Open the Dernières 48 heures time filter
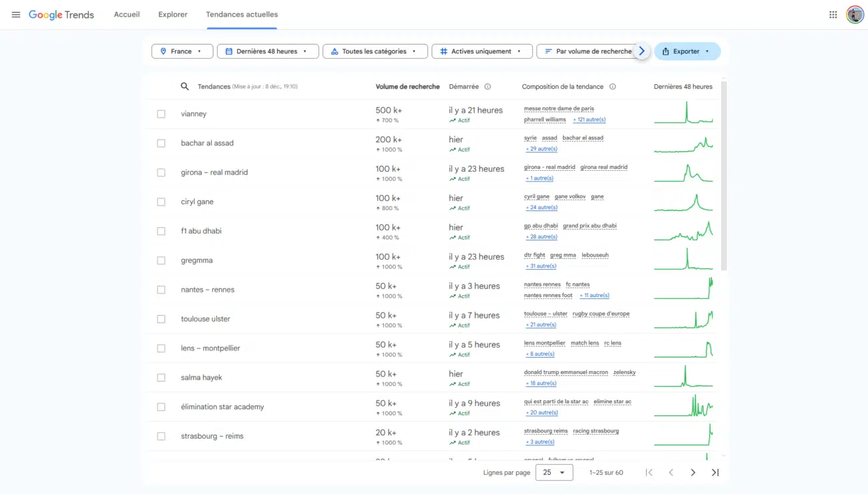Image resolution: width=868 pixels, height=494 pixels. 268,51
